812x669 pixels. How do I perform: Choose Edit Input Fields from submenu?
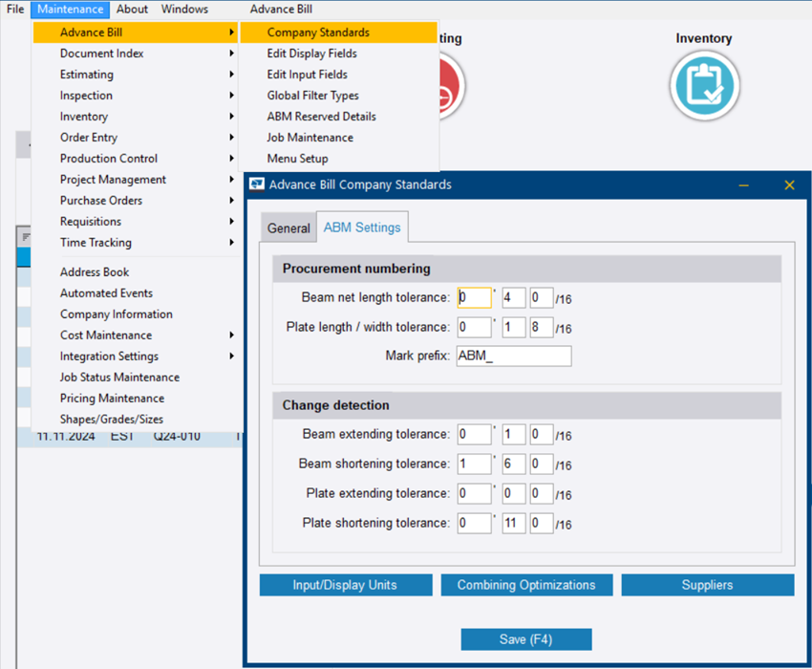[x=339, y=75]
